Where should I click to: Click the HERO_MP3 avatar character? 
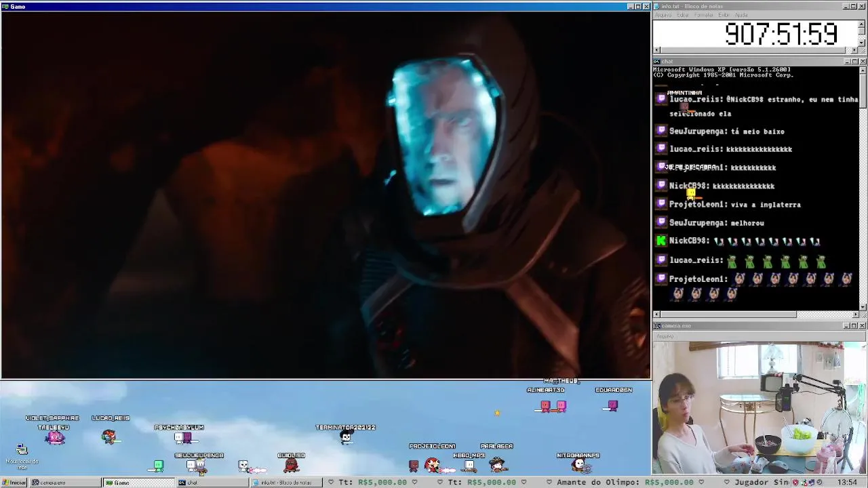tap(469, 466)
